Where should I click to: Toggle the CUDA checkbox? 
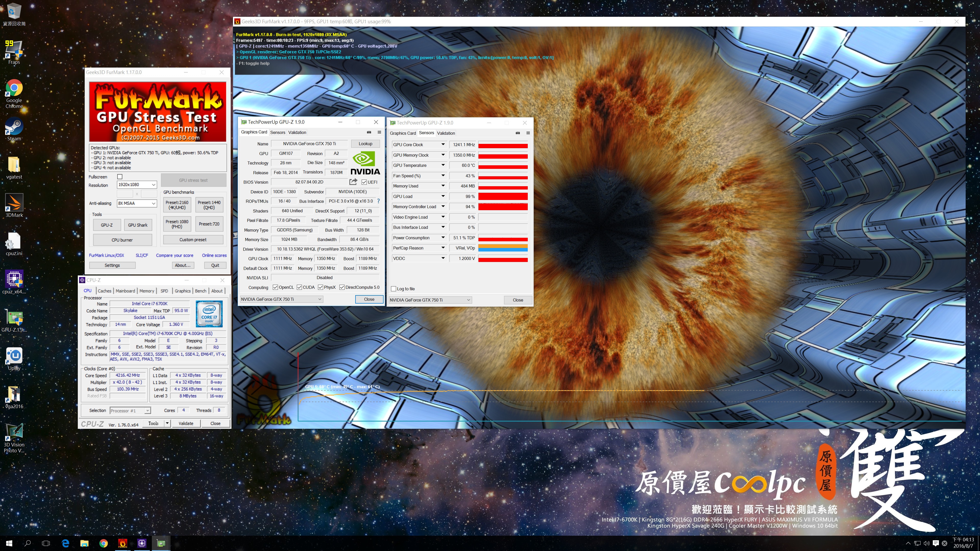pyautogui.click(x=299, y=287)
